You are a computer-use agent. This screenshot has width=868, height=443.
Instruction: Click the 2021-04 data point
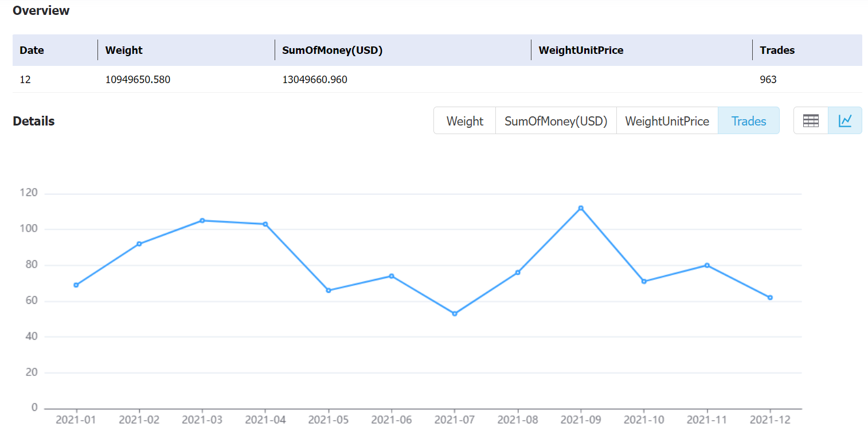[265, 224]
